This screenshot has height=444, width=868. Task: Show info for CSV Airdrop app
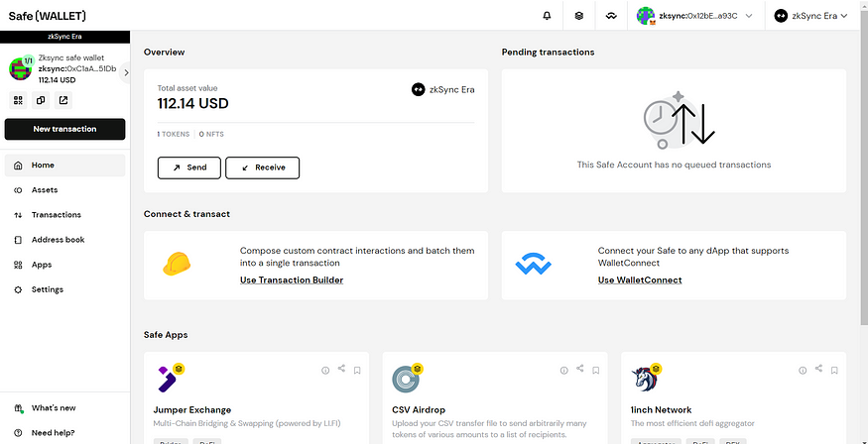coord(564,371)
